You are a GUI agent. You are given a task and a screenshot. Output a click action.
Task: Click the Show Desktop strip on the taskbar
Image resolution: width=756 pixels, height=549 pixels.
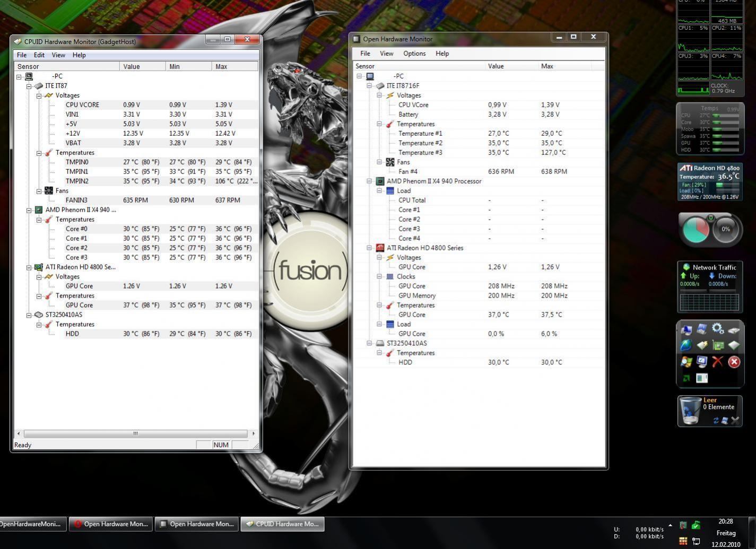click(x=752, y=533)
